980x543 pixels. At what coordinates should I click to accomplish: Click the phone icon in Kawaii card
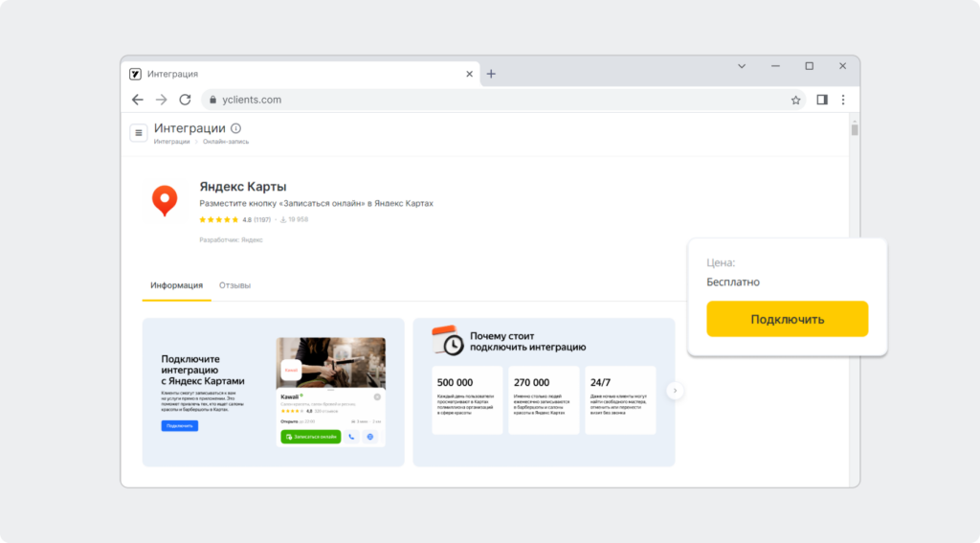coord(351,437)
